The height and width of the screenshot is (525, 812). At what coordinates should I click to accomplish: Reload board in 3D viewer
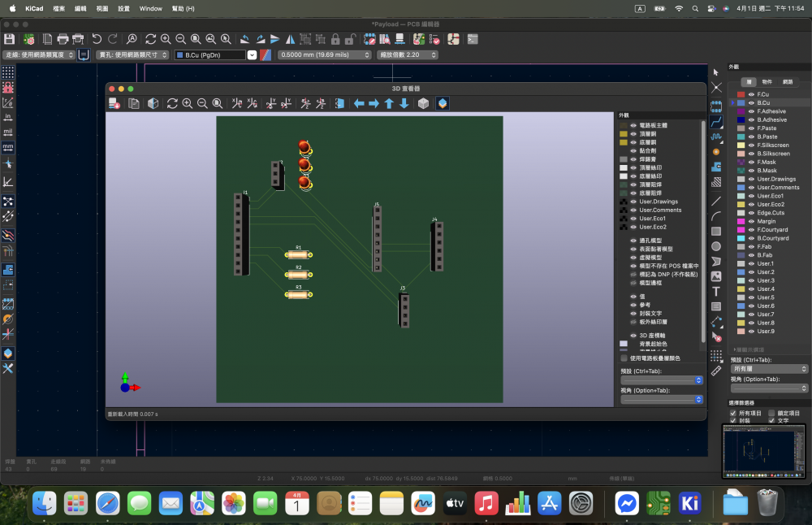172,103
